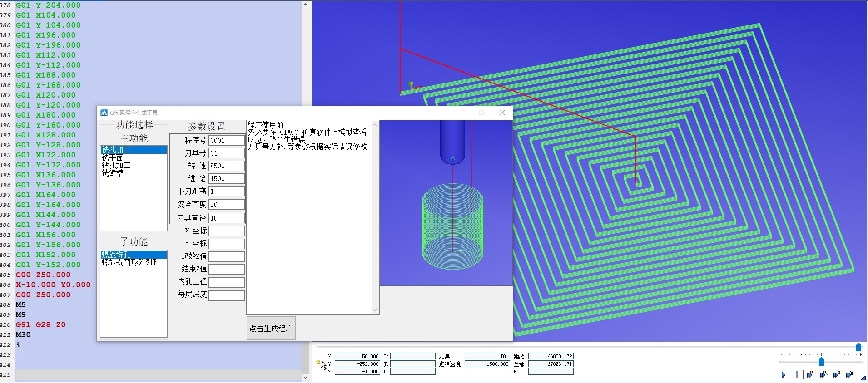The image size is (868, 383).
Task: Click the G-code line M30
Action: [x=23, y=334]
